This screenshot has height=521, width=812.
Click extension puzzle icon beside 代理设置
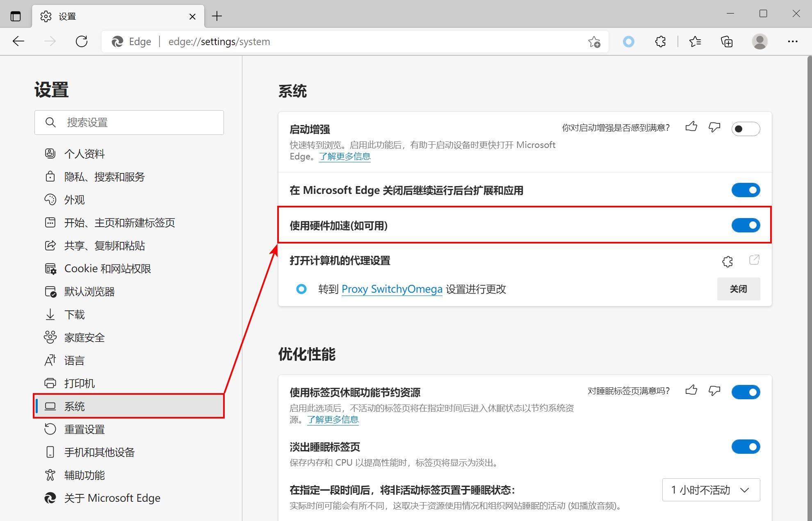click(728, 262)
